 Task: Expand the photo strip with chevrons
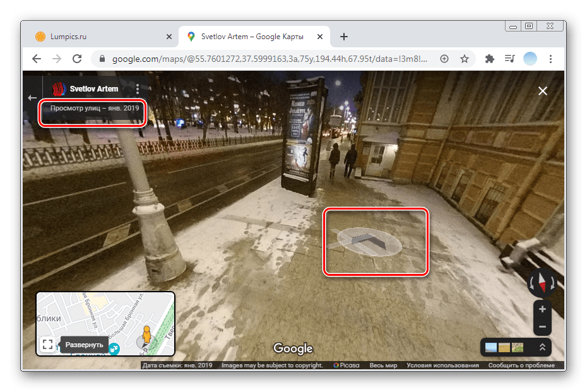pyautogui.click(x=542, y=347)
